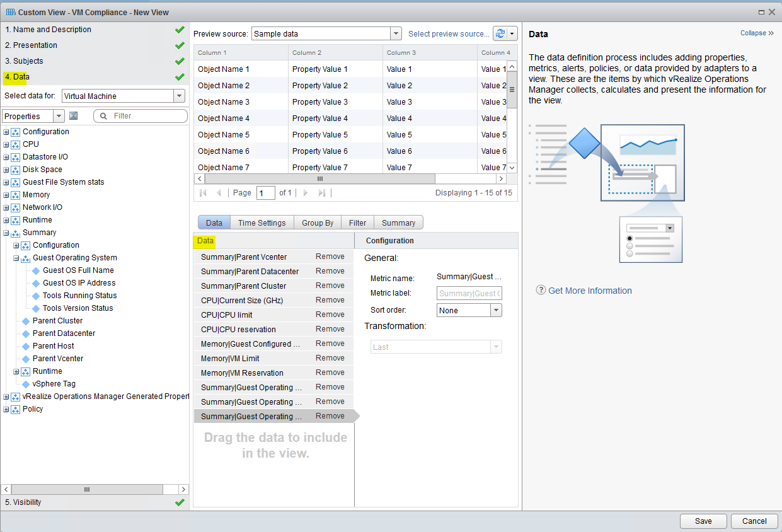Open the Sort order dropdown
The width and height of the screenshot is (782, 532).
coord(496,310)
